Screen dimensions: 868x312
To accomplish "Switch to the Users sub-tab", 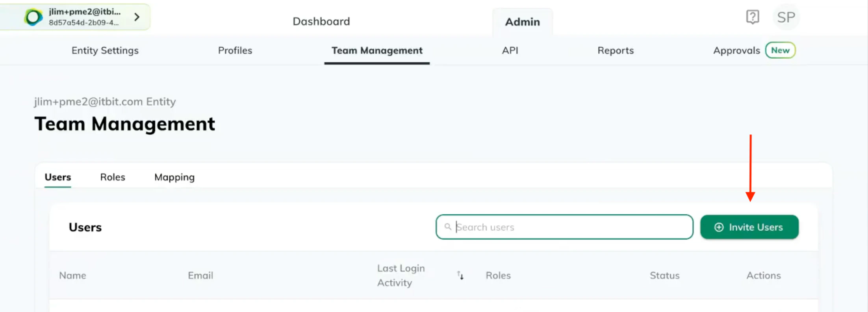I will 58,177.
